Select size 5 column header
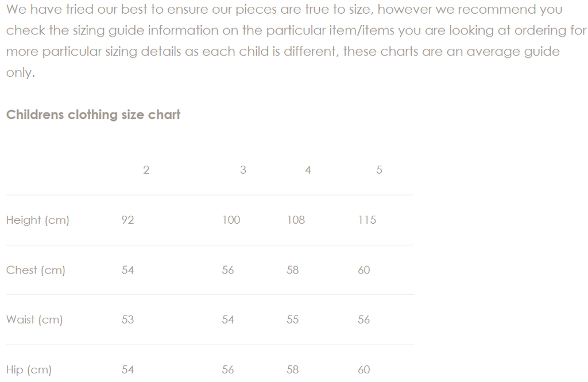Screen dimensions: 588x382 379,170
